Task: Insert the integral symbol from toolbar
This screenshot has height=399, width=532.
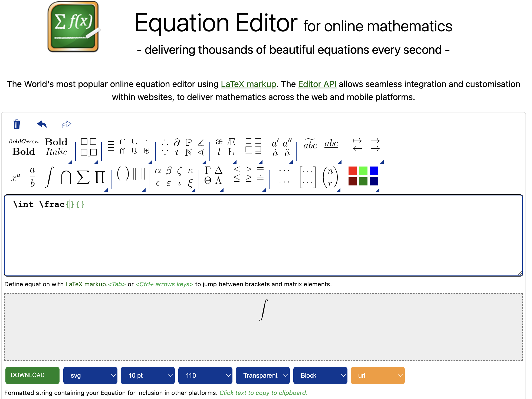Action: [50, 177]
